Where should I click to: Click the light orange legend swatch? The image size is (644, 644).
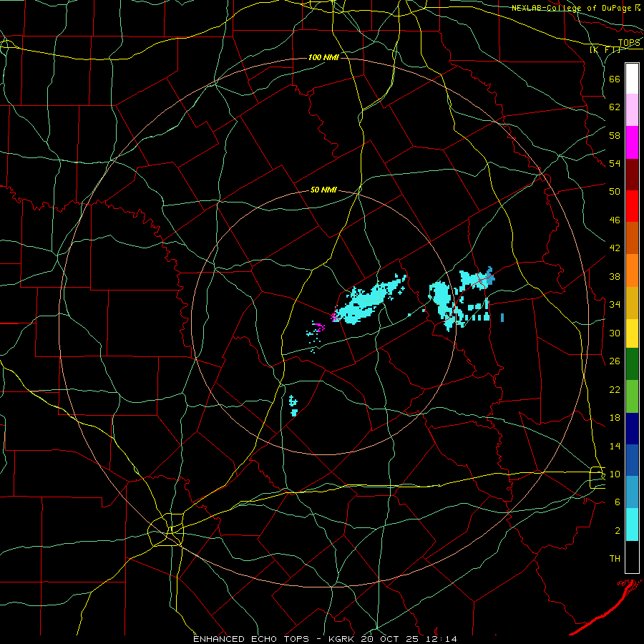[632, 270]
